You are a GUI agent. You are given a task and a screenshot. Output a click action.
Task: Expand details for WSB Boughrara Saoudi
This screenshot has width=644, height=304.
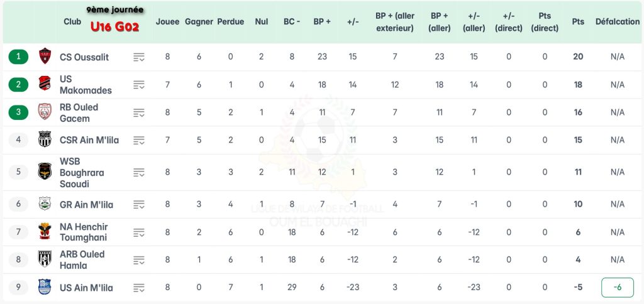(139, 172)
